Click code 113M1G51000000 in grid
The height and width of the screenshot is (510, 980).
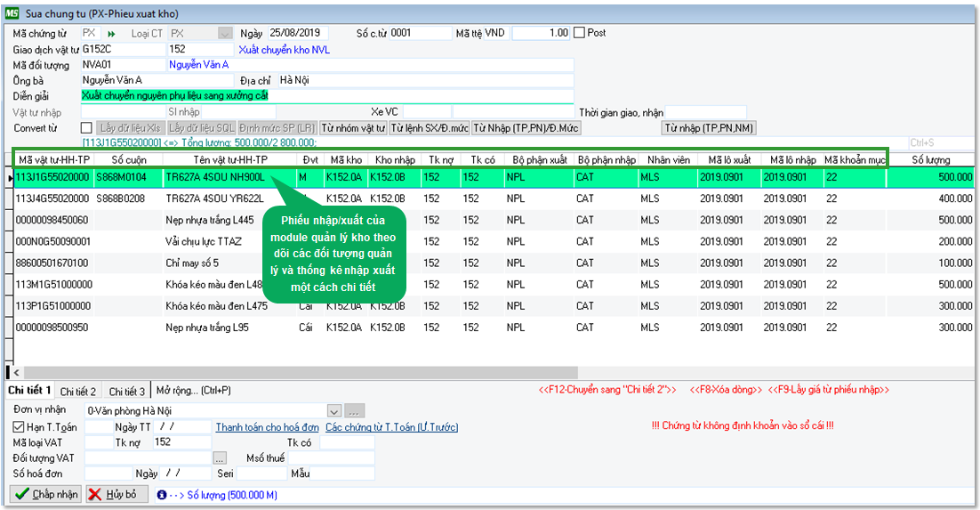(x=53, y=285)
